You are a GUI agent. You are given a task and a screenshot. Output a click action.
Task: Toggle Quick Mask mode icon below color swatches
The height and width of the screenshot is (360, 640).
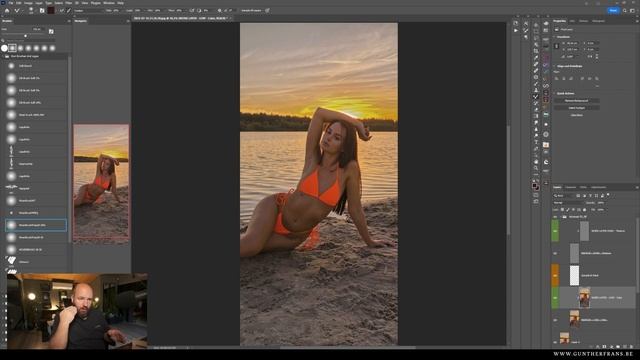[536, 195]
